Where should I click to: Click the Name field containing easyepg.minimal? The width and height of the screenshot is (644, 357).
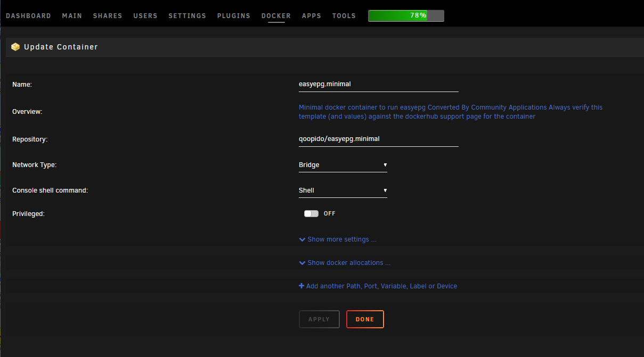click(378, 84)
